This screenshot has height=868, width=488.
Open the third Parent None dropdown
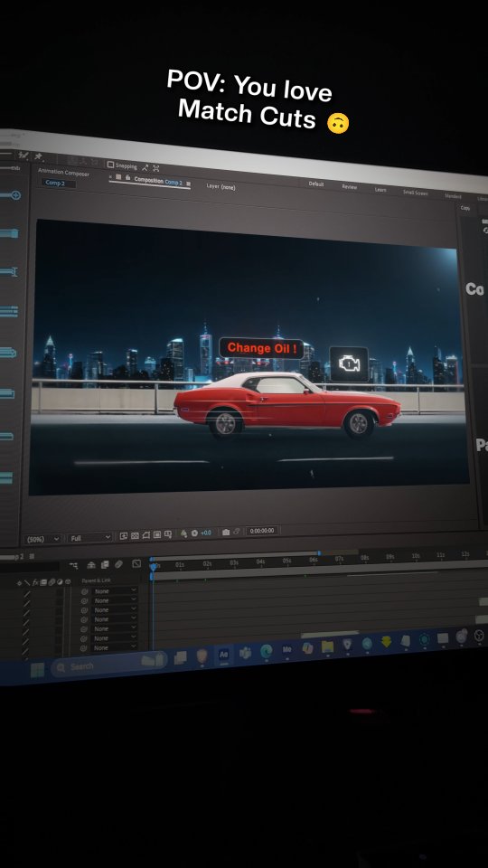115,610
